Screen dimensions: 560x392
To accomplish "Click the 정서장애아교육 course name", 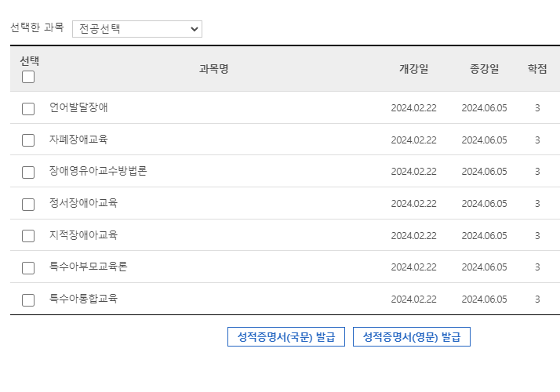I will point(83,203).
